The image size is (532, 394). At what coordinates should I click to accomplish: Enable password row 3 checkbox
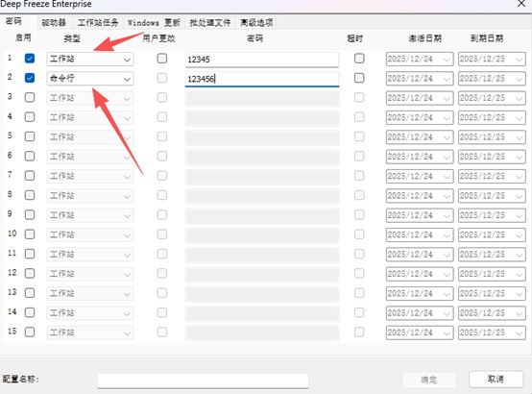(x=30, y=97)
